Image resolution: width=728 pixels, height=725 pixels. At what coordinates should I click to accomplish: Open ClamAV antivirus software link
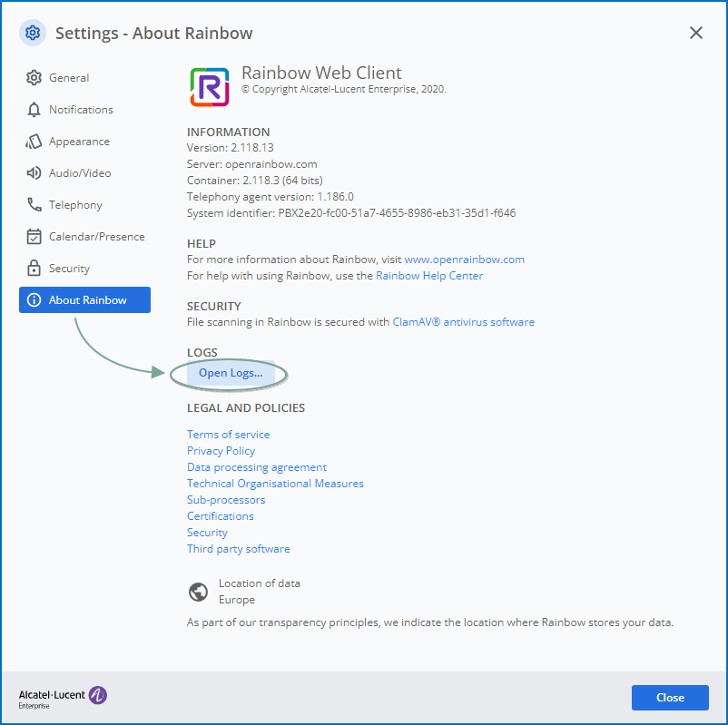pyautogui.click(x=463, y=322)
